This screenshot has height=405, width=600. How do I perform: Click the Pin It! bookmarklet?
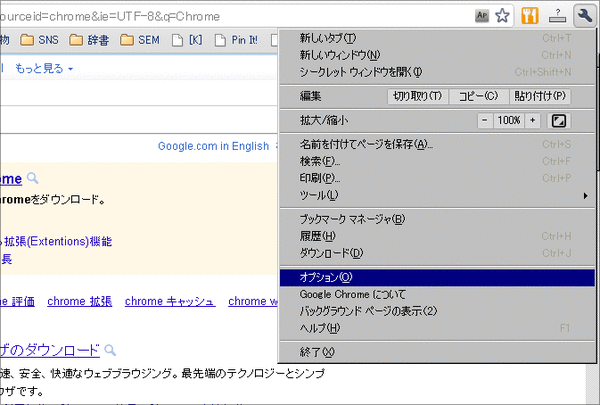(x=236, y=40)
